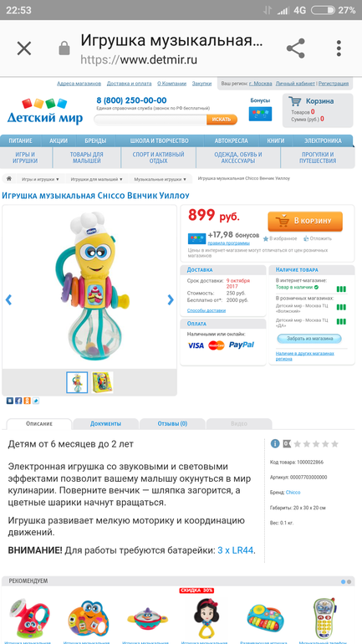
Task: Expand the Музыкальные игрушки breadcrumb dropdown
Action: pyautogui.click(x=161, y=180)
